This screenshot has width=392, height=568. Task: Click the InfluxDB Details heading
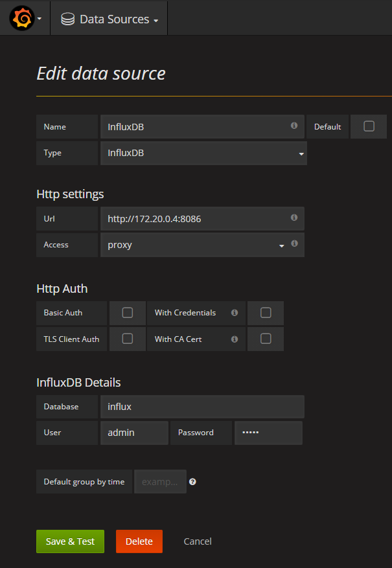(x=78, y=383)
